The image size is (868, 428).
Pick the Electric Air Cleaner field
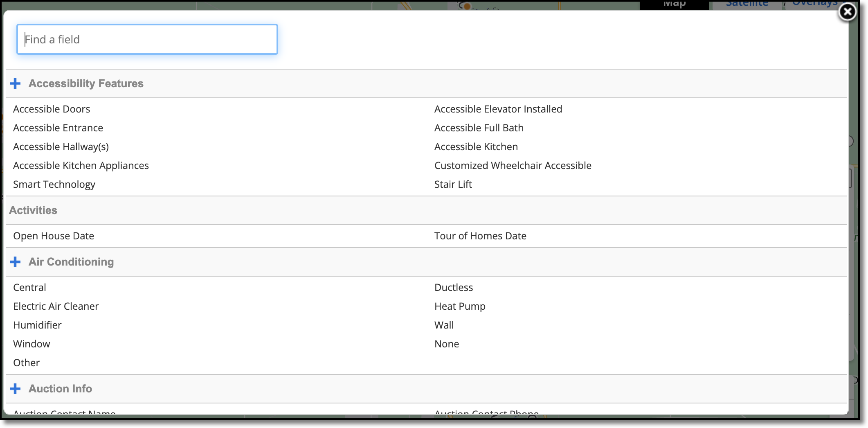(x=56, y=306)
